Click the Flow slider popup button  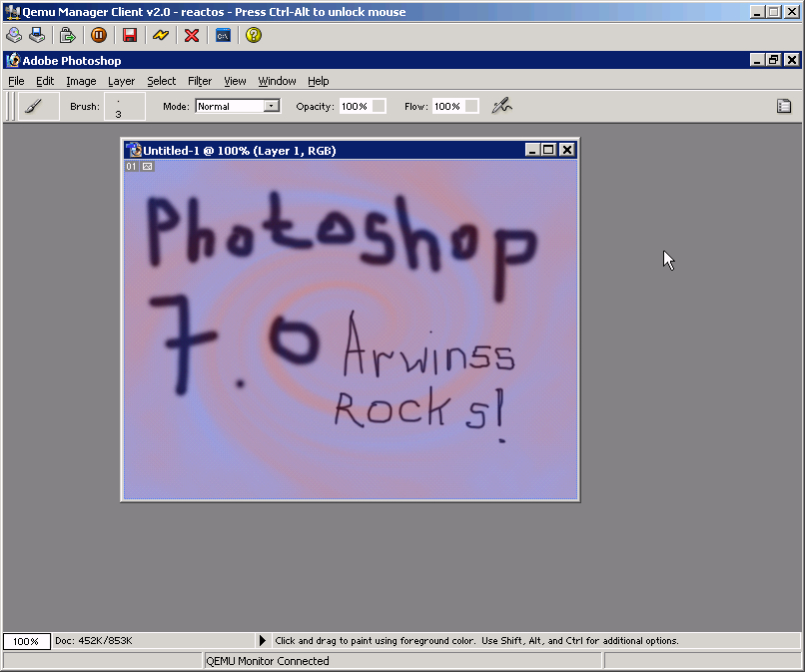pyautogui.click(x=471, y=106)
